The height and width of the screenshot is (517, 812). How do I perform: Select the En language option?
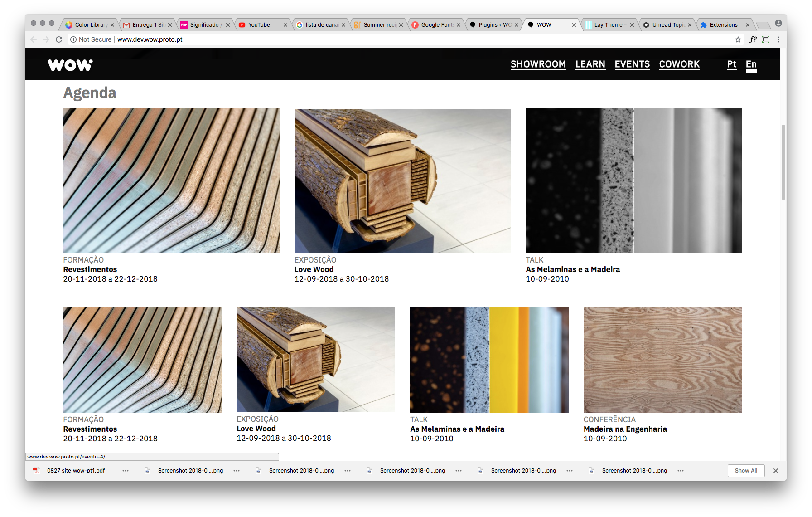pyautogui.click(x=751, y=64)
